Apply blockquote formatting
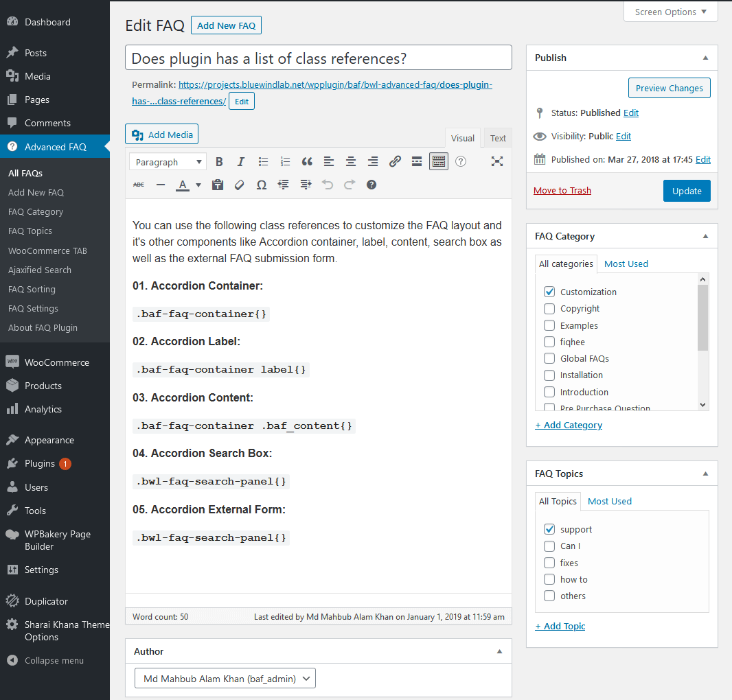732x700 pixels. 307,162
